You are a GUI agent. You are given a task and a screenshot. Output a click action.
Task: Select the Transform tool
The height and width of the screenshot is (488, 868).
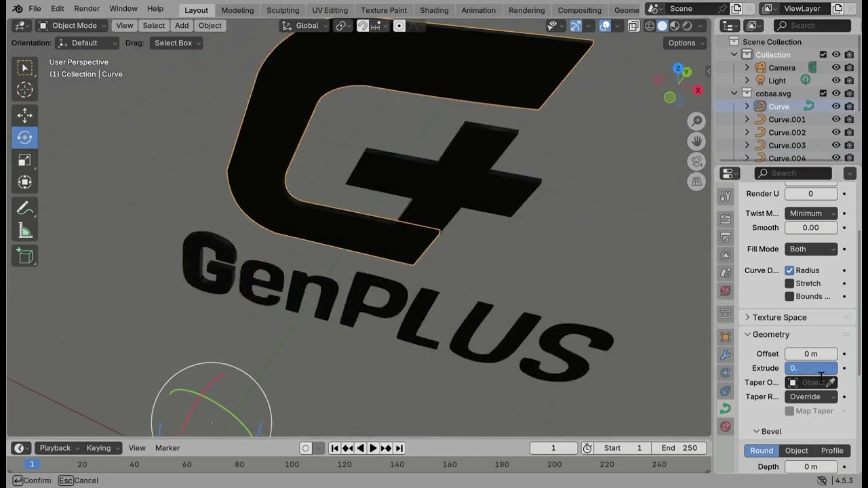coord(24,182)
